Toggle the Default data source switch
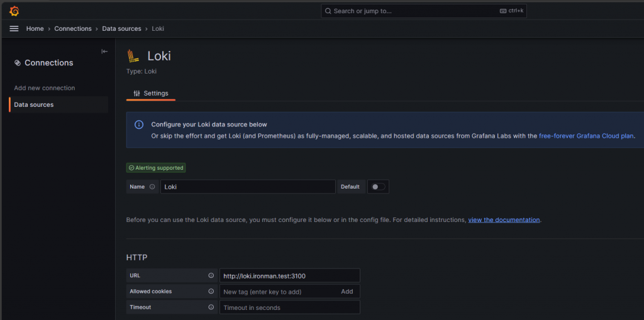This screenshot has height=320, width=644. [x=378, y=187]
